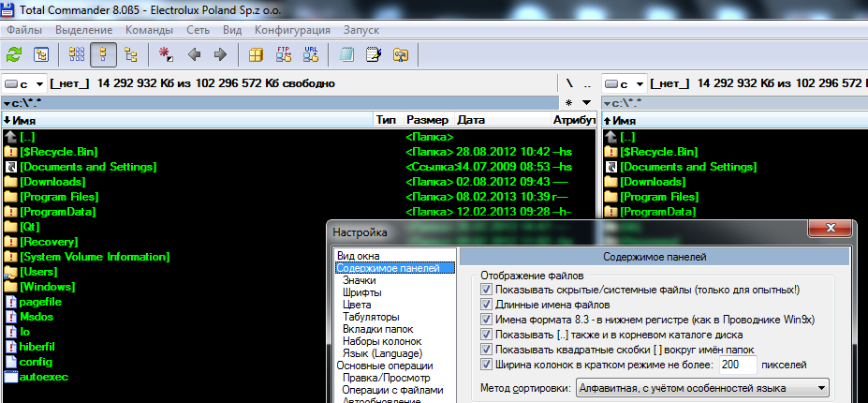Select 'Вид окна' in settings tree
Image resolution: width=868 pixels, height=403 pixels.
359,256
